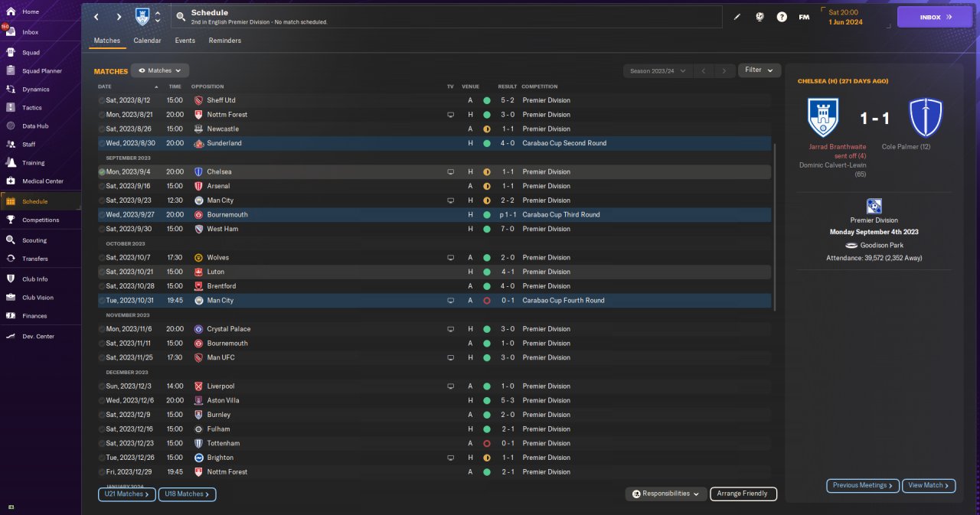
Task: Open the Dynamics sidebar icon
Action: [x=11, y=90]
